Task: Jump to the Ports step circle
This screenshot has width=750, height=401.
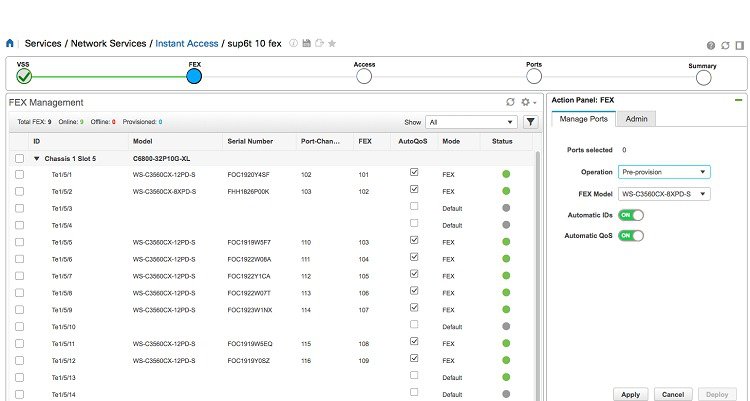Action: [533, 76]
